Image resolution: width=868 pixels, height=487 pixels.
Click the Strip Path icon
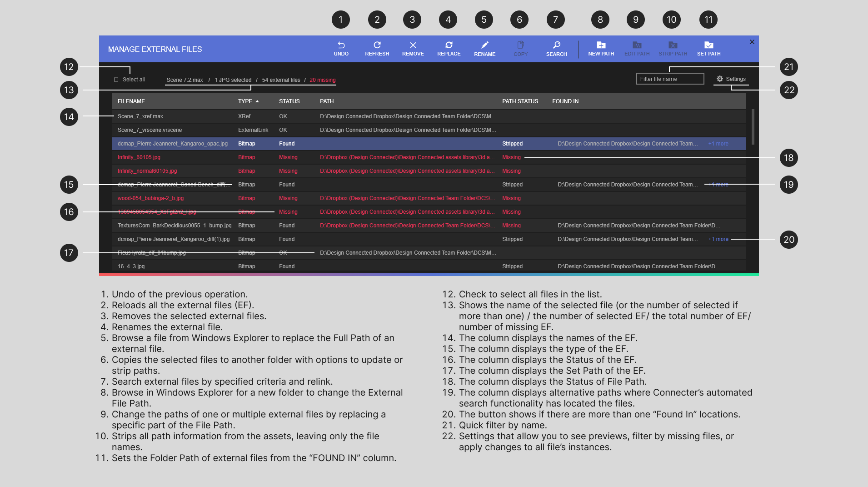point(673,45)
